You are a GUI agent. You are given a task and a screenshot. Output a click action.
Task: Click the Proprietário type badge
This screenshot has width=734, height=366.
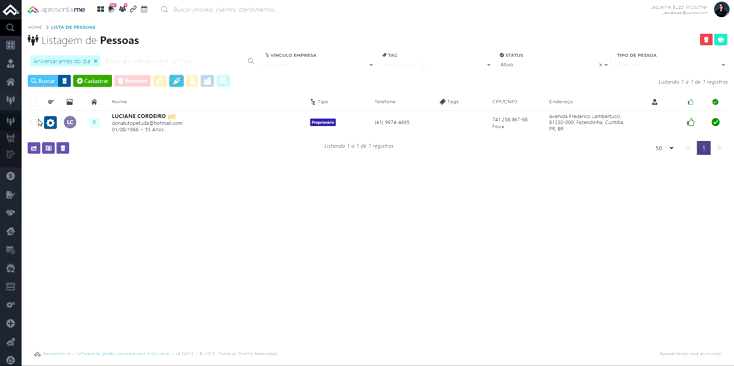[323, 122]
